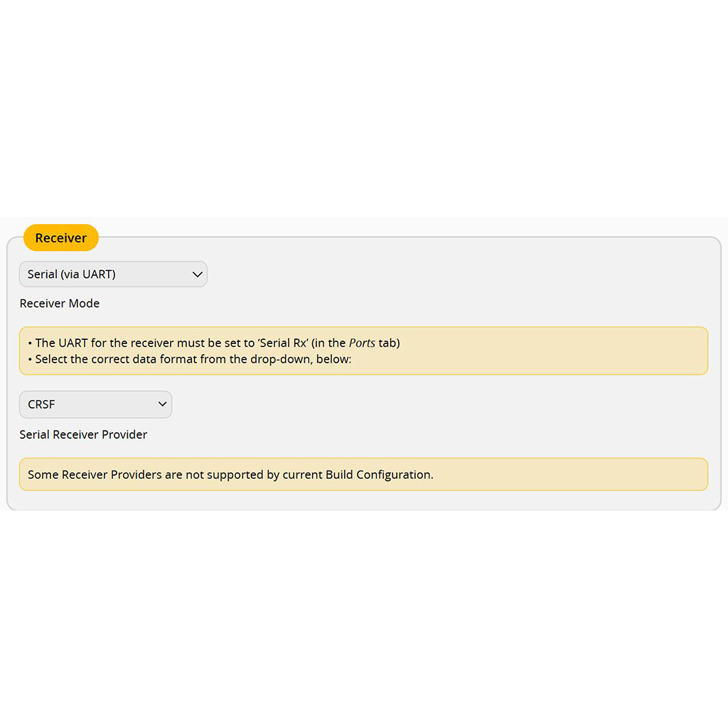Click the 'tab)' word after Ports

click(x=389, y=343)
